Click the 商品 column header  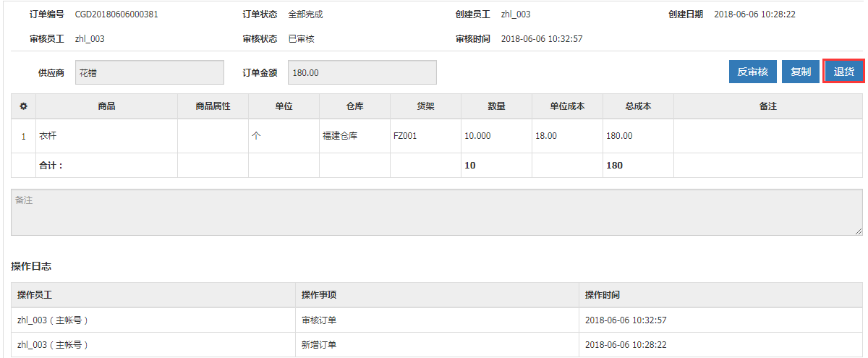pos(106,106)
